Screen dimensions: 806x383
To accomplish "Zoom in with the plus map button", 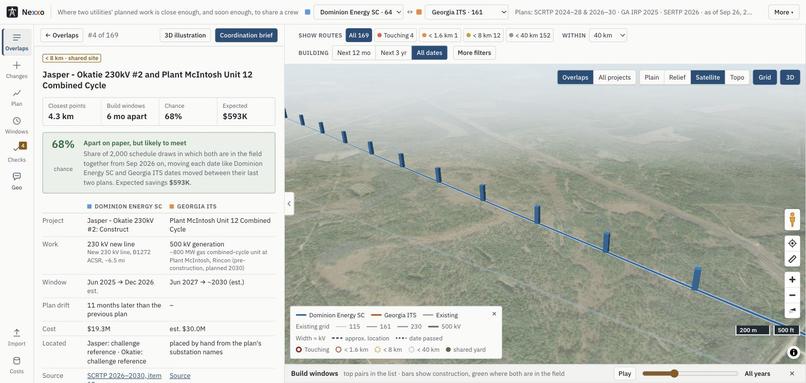I will point(792,280).
